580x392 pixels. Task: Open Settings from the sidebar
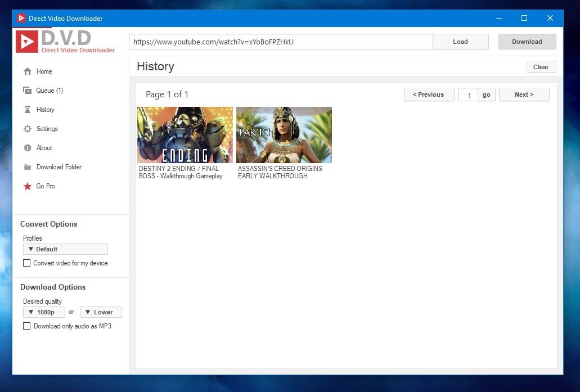tap(47, 129)
